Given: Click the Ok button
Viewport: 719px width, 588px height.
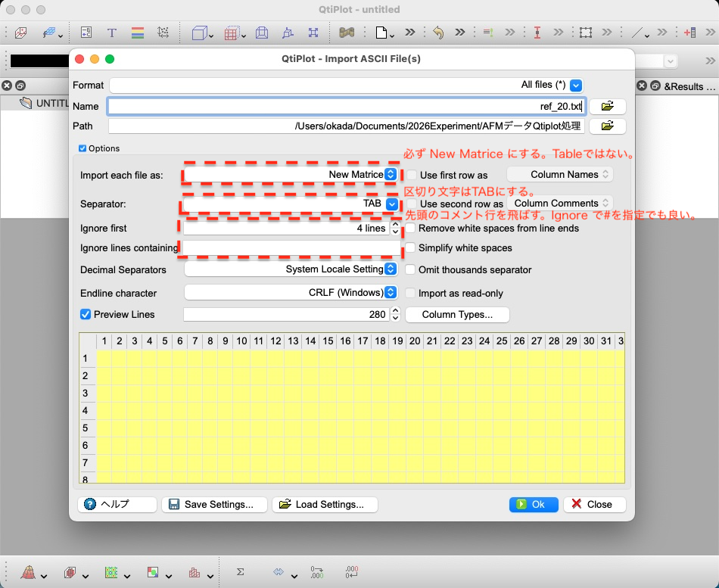Looking at the screenshot, I should tap(534, 504).
